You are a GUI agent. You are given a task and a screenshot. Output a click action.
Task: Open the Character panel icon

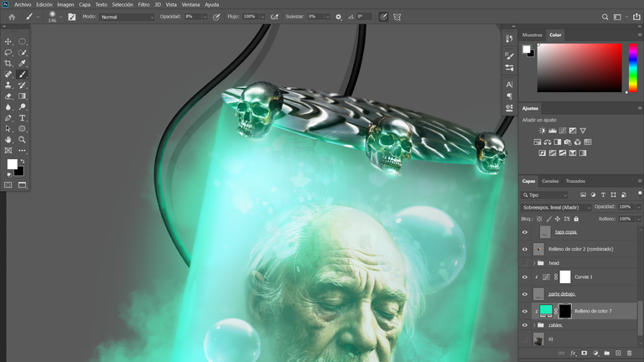(x=509, y=85)
